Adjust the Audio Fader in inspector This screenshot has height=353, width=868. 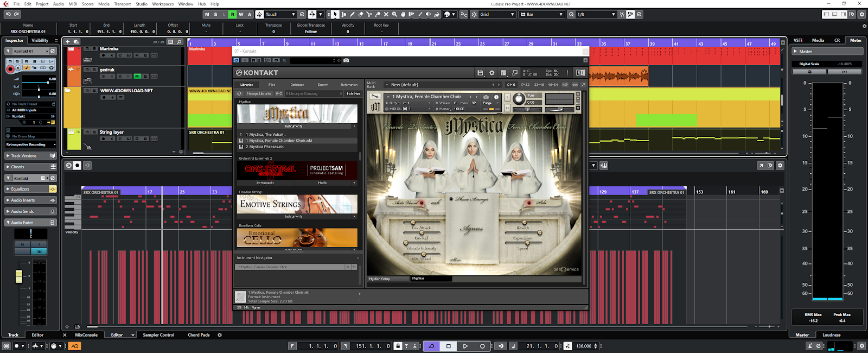tap(19, 276)
